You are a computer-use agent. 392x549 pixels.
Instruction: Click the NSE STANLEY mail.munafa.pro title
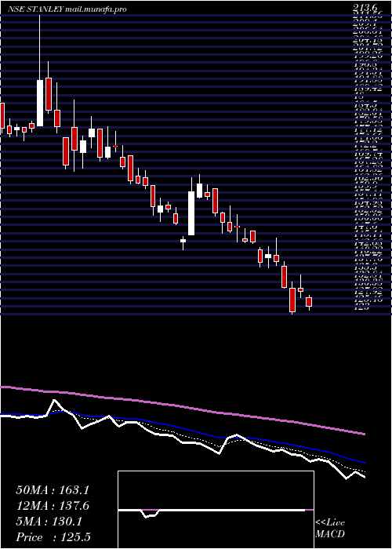(x=67, y=9)
